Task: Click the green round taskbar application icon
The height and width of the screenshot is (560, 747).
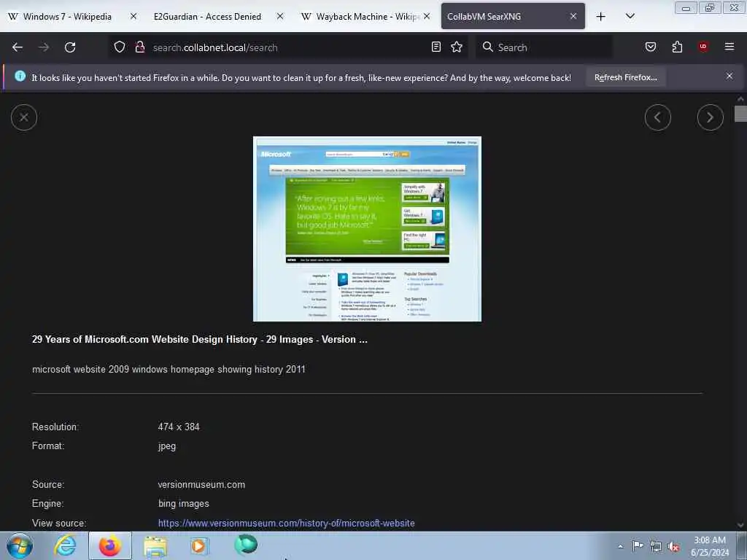Action: [246, 545]
